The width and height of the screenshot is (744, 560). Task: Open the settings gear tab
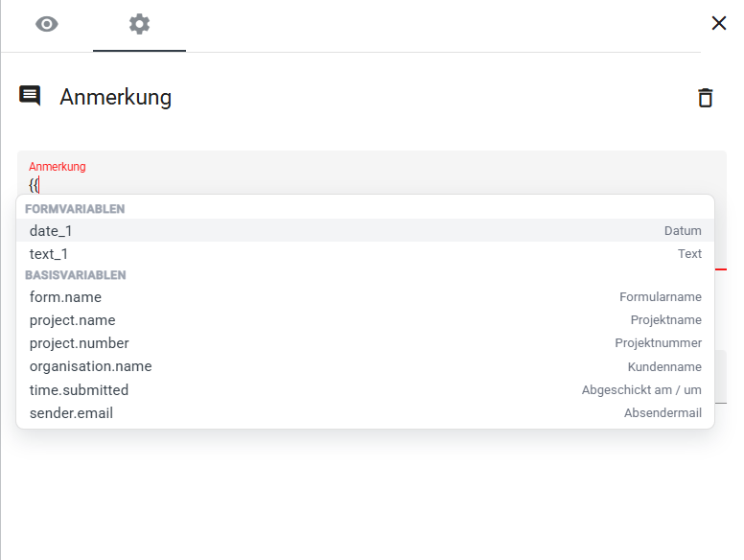[x=139, y=25]
